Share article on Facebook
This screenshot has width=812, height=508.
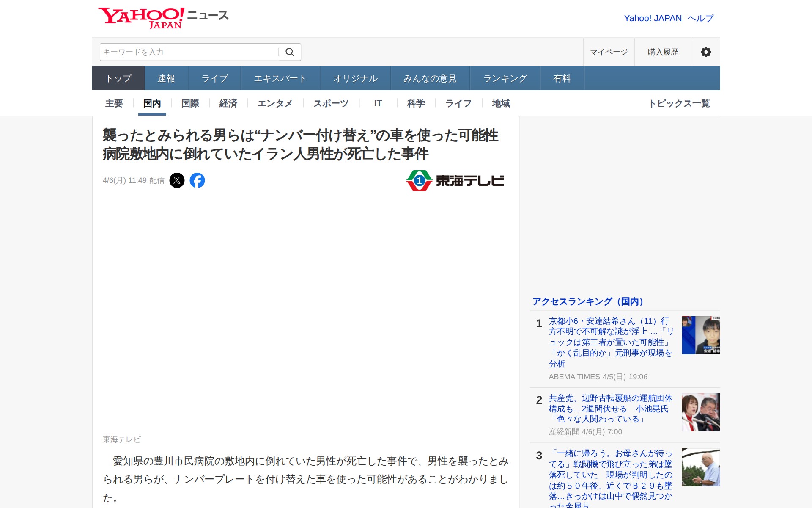point(197,180)
